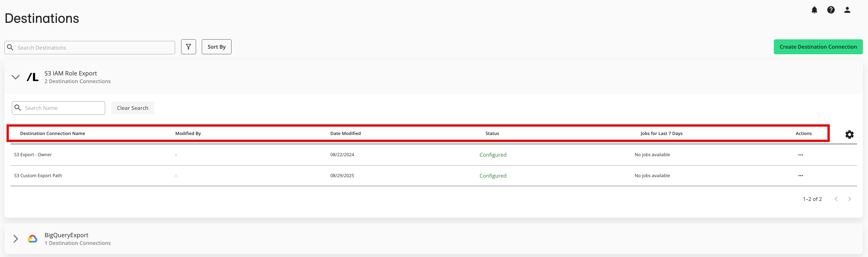Click the Destinations page heading
Image resolution: width=868 pixels, height=257 pixels.
[42, 18]
